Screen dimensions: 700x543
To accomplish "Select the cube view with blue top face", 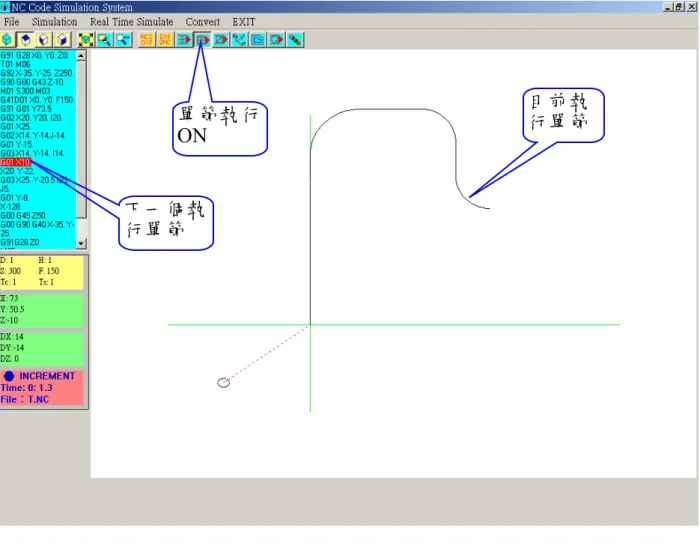I will coord(25,40).
